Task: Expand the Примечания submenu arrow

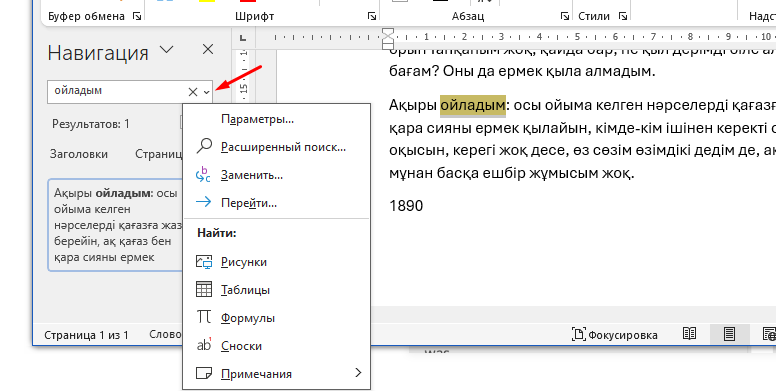Action: (x=358, y=373)
